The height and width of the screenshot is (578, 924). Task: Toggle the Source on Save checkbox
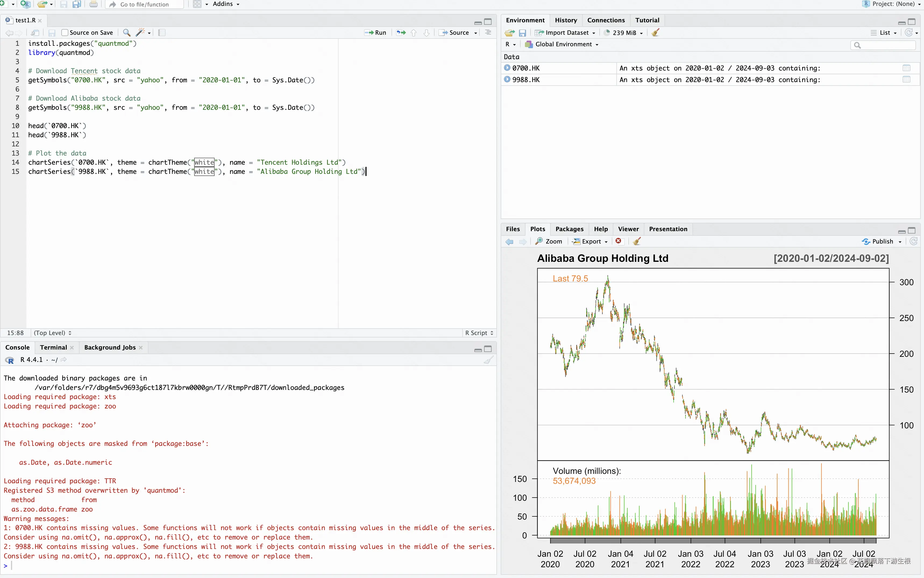[65, 33]
